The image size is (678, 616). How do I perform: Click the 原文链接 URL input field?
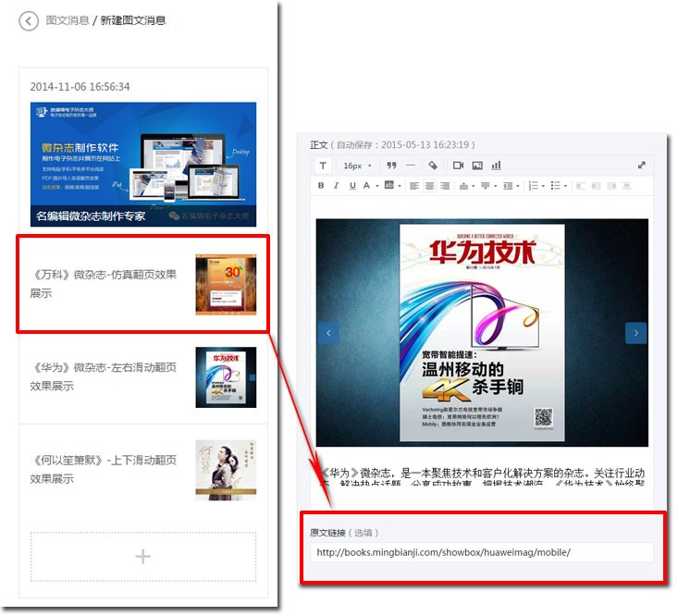(482, 553)
